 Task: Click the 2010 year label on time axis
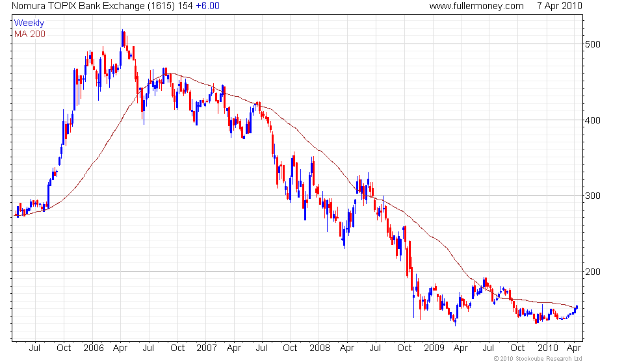point(547,348)
